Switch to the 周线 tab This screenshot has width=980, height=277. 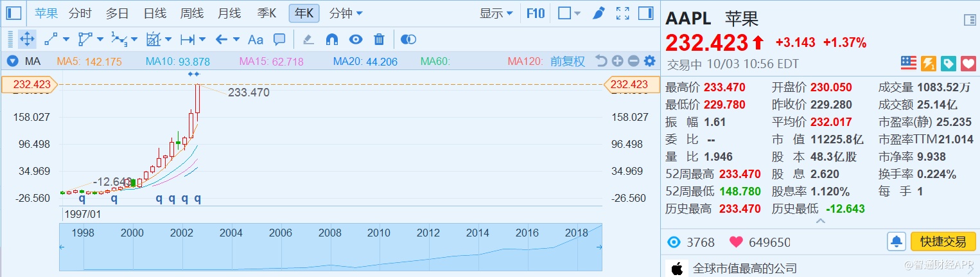pos(192,13)
